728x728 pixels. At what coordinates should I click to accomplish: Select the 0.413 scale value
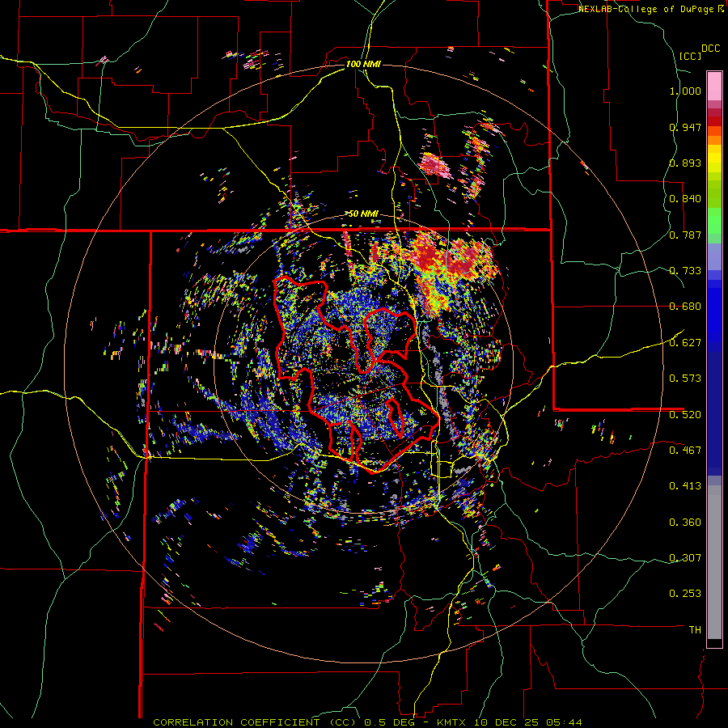click(685, 486)
